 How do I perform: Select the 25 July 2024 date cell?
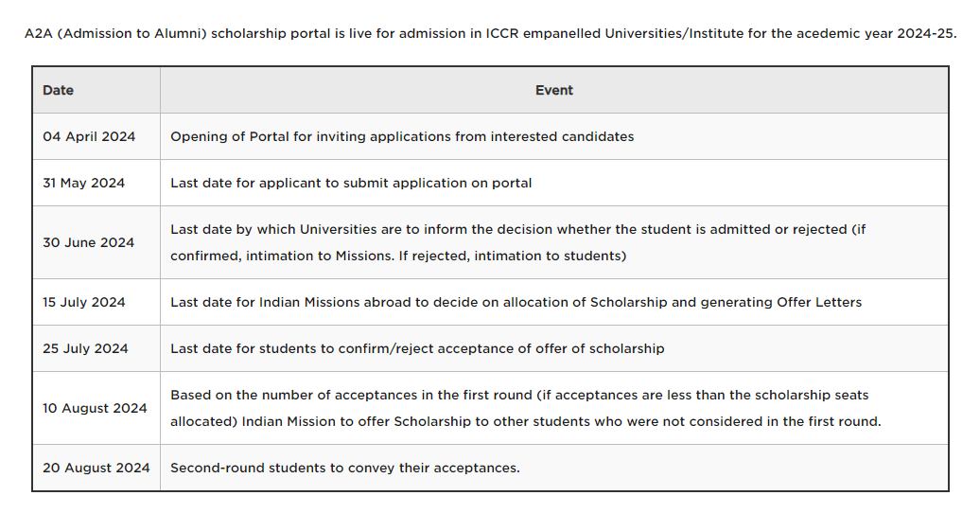point(96,348)
